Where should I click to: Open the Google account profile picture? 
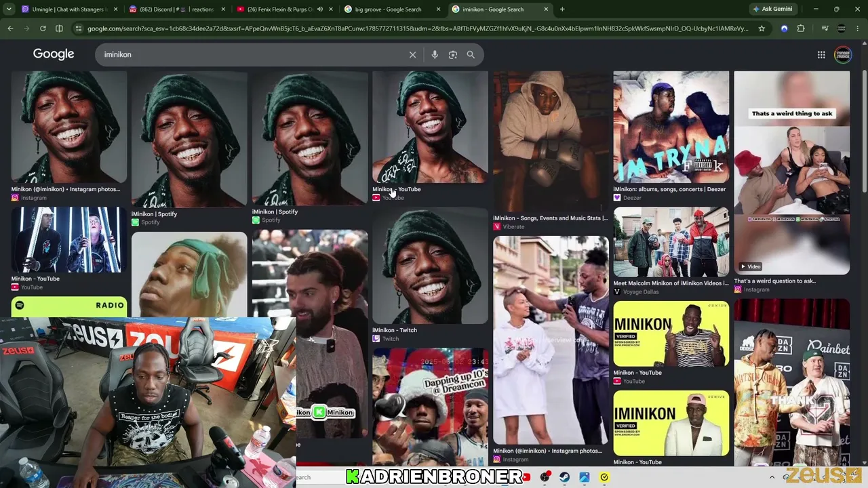[x=843, y=55]
